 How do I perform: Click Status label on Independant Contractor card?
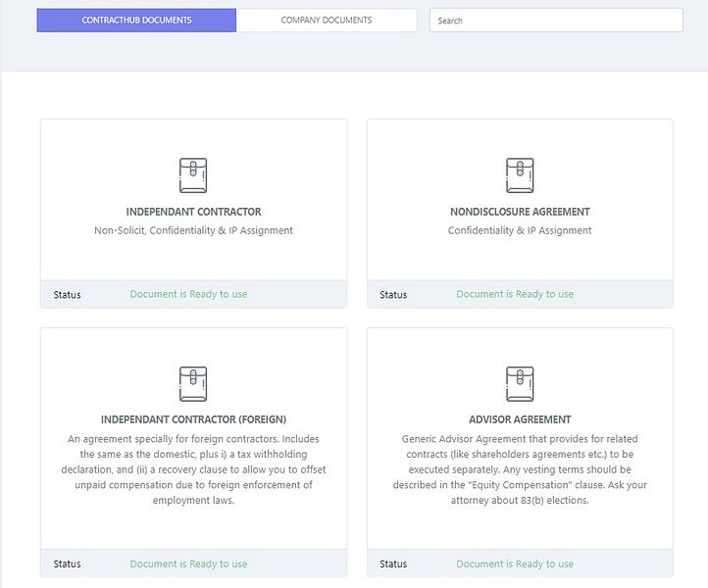68,295
